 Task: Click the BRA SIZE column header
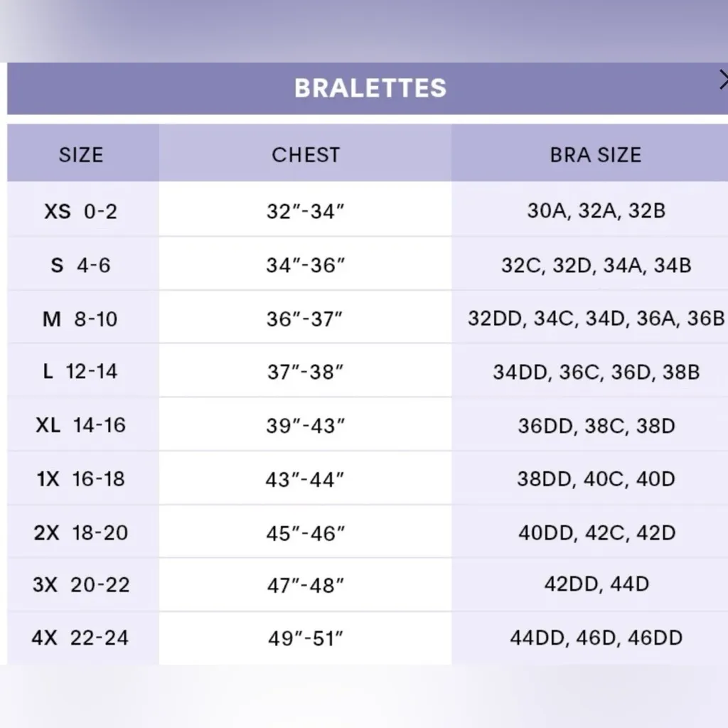coord(595,155)
